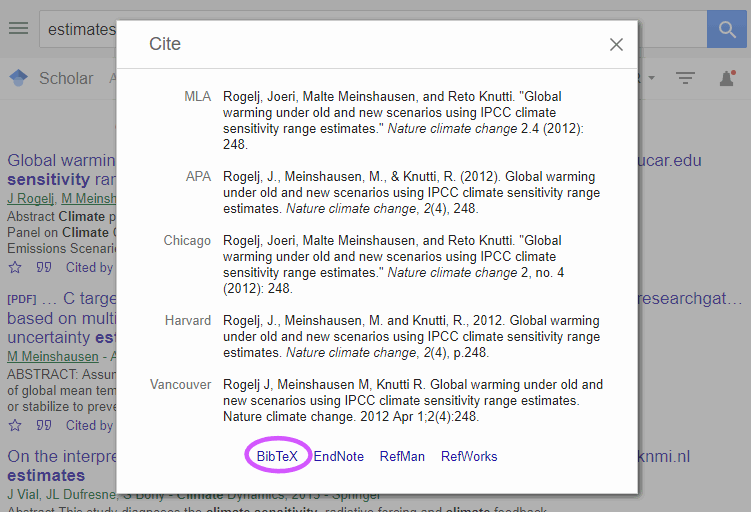This screenshot has height=512, width=751.
Task: Click the Cite dialog title
Action: [x=165, y=44]
